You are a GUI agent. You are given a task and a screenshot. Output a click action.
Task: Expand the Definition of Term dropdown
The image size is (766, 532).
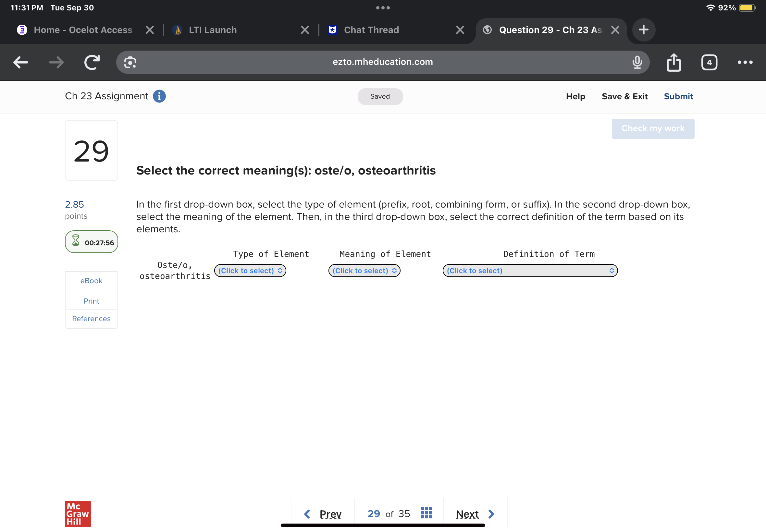pyautogui.click(x=530, y=271)
